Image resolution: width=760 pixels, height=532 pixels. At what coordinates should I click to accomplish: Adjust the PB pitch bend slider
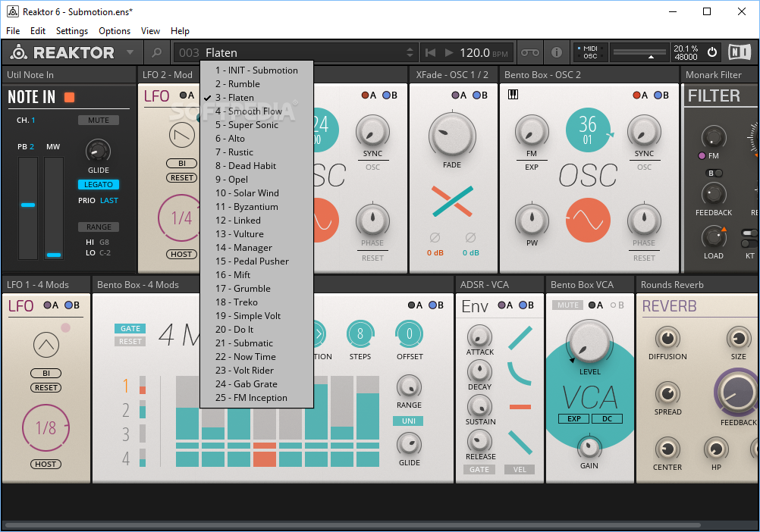pyautogui.click(x=28, y=208)
